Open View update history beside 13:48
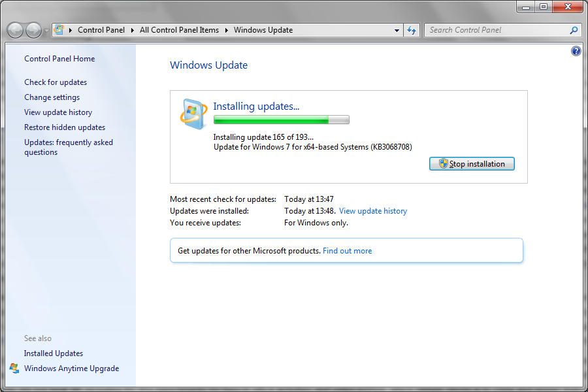 (373, 211)
